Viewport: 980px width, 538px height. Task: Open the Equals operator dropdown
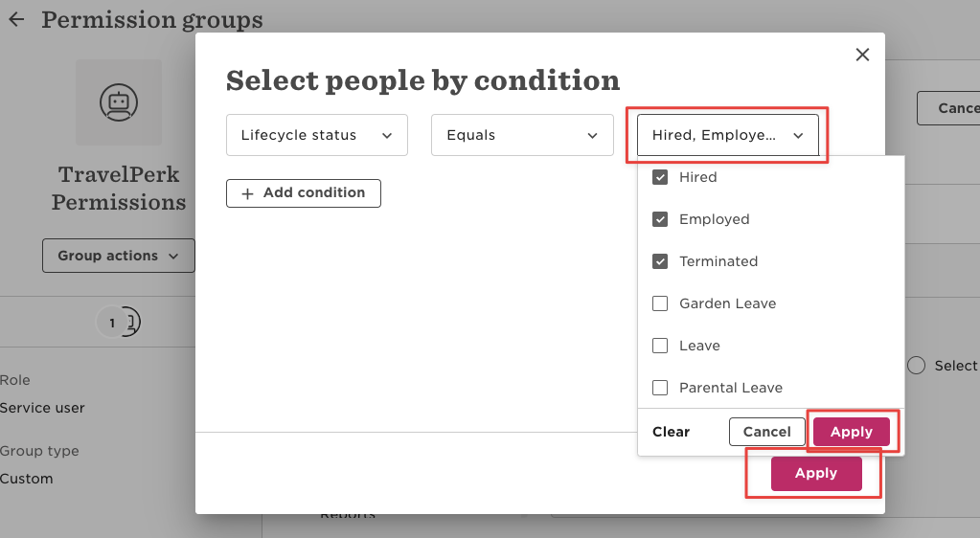pyautogui.click(x=522, y=135)
